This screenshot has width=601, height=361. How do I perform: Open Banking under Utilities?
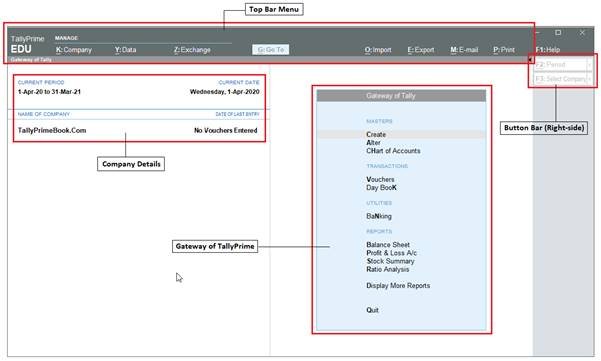(379, 216)
